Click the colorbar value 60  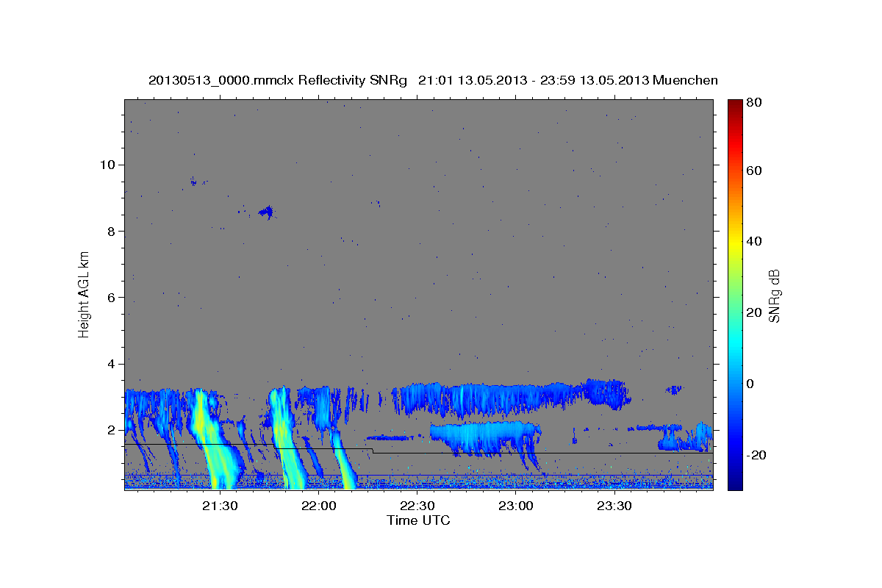click(756, 171)
